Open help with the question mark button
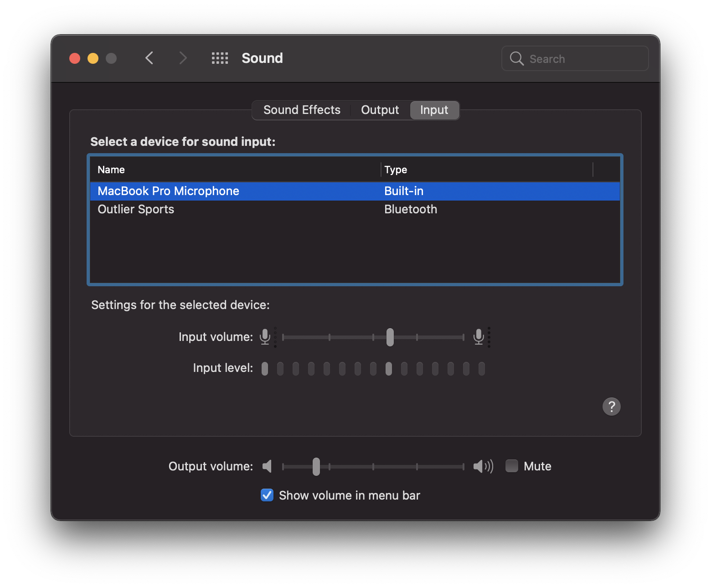This screenshot has width=711, height=588. (611, 406)
